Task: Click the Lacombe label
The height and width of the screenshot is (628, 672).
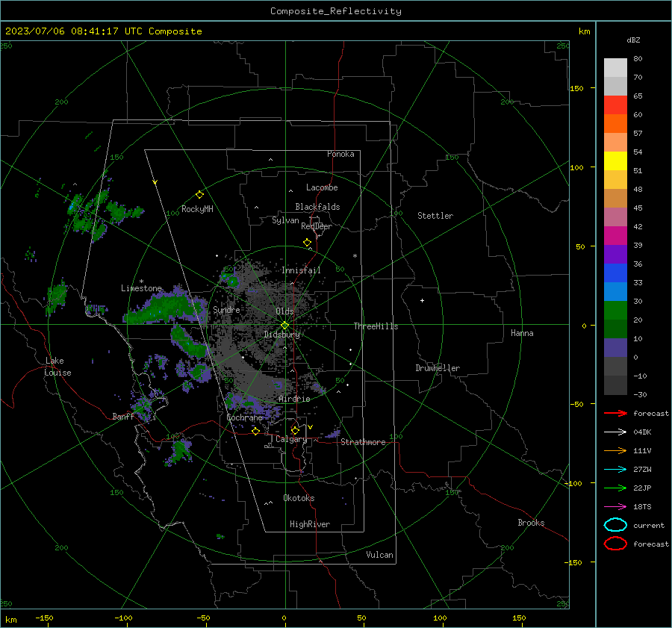Action: tap(322, 187)
